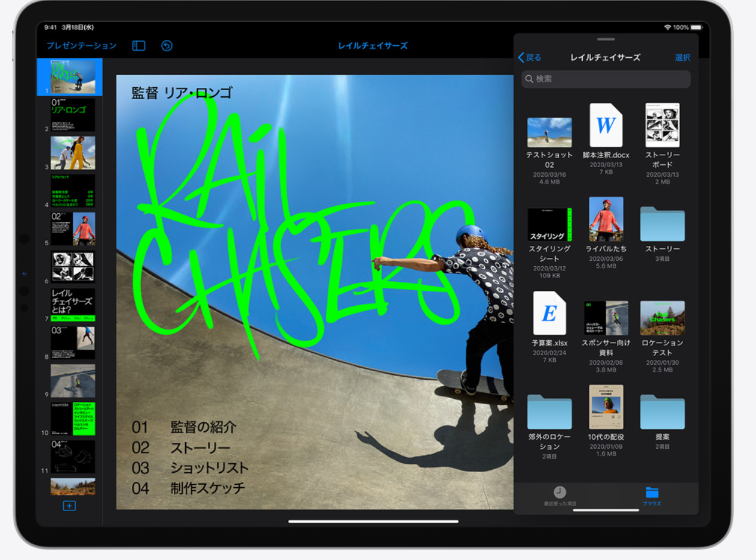Click the undo circular arrow icon
756x560 pixels.
point(167,45)
